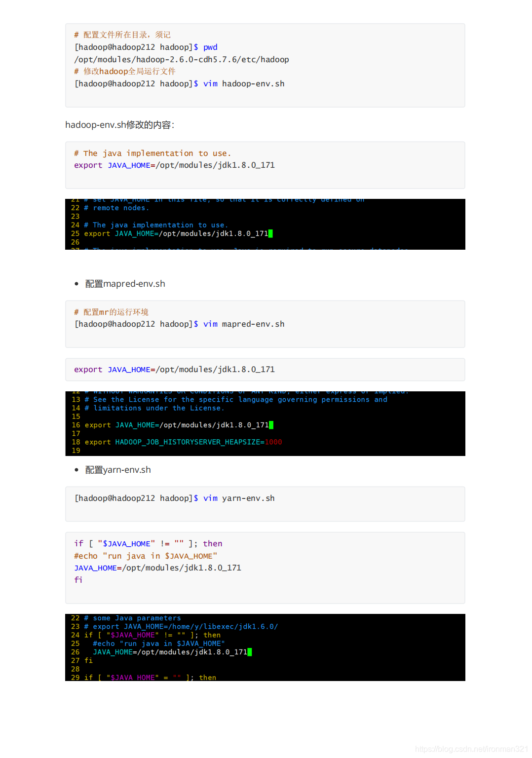The width and height of the screenshot is (532, 758).
Task: Click 'JAVA_HOME=/opt/modules/jdk1.8.0_171' in the yarn light block
Action: tap(157, 568)
